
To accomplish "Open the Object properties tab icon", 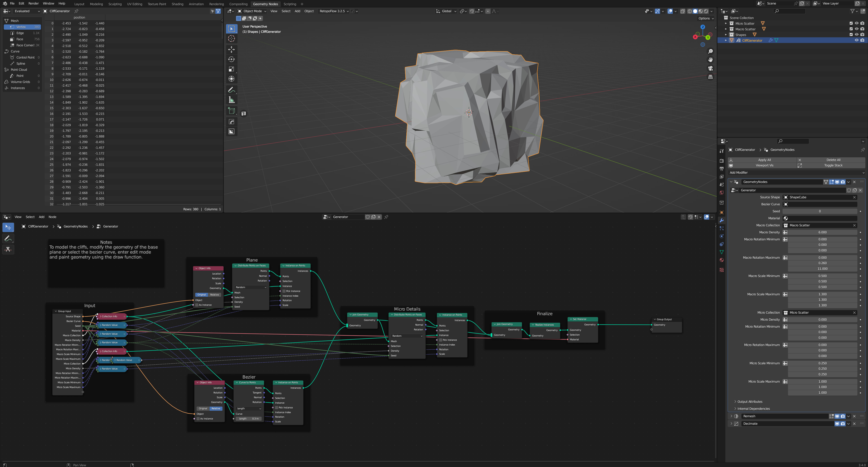I will point(722,212).
